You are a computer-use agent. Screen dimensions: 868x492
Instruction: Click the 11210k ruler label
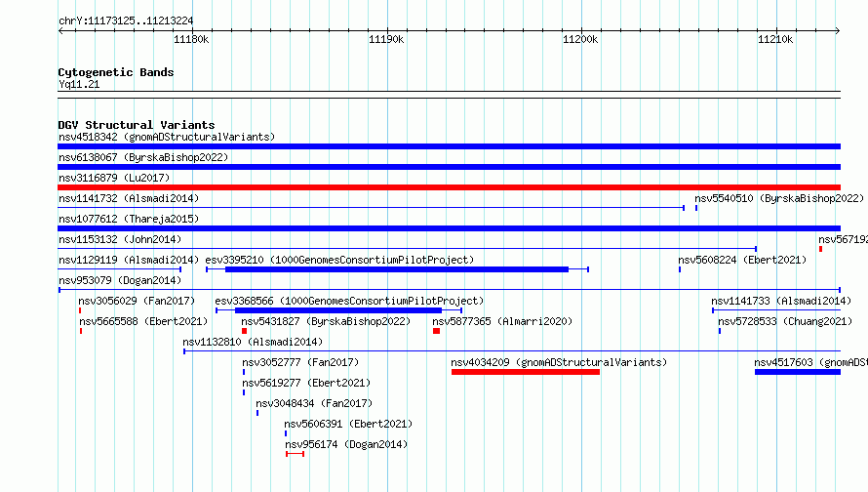[775, 39]
